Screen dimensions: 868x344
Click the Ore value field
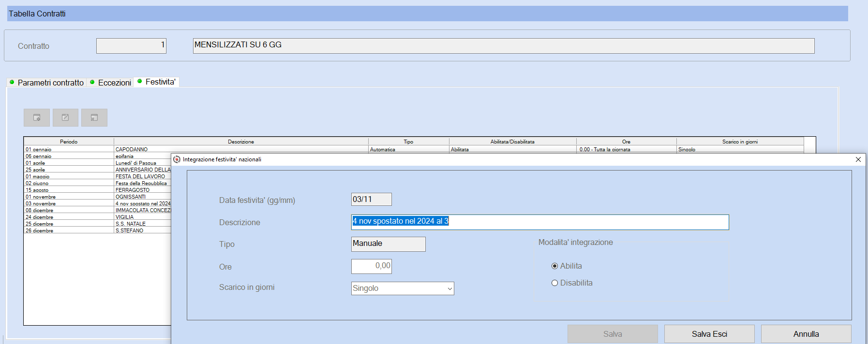(372, 266)
